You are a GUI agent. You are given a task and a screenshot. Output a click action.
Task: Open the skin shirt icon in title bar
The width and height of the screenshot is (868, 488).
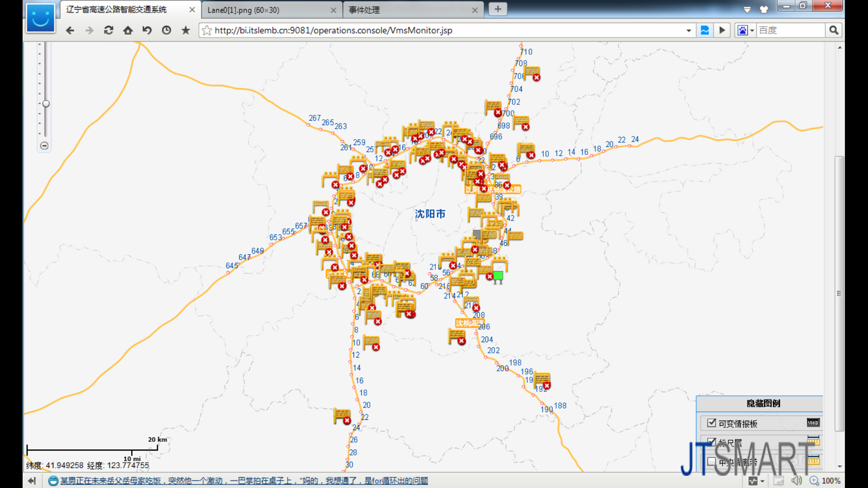point(764,9)
